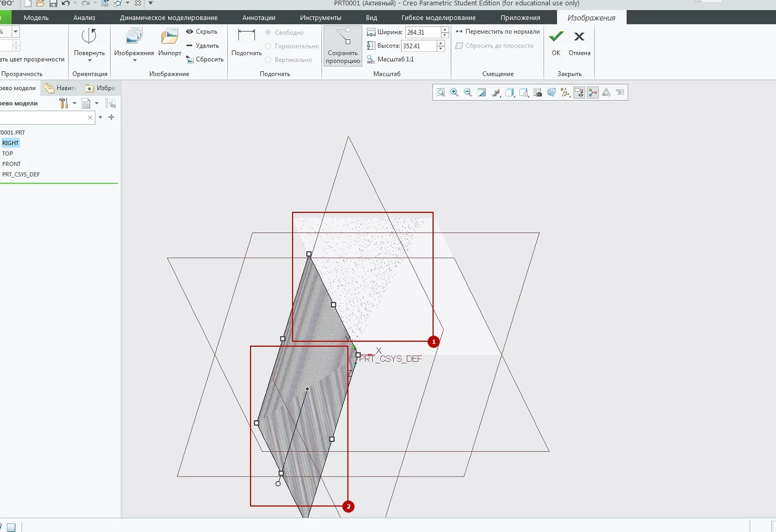Expand the Изображения dropdown arrow
The height and width of the screenshot is (532, 776).
click(x=134, y=60)
